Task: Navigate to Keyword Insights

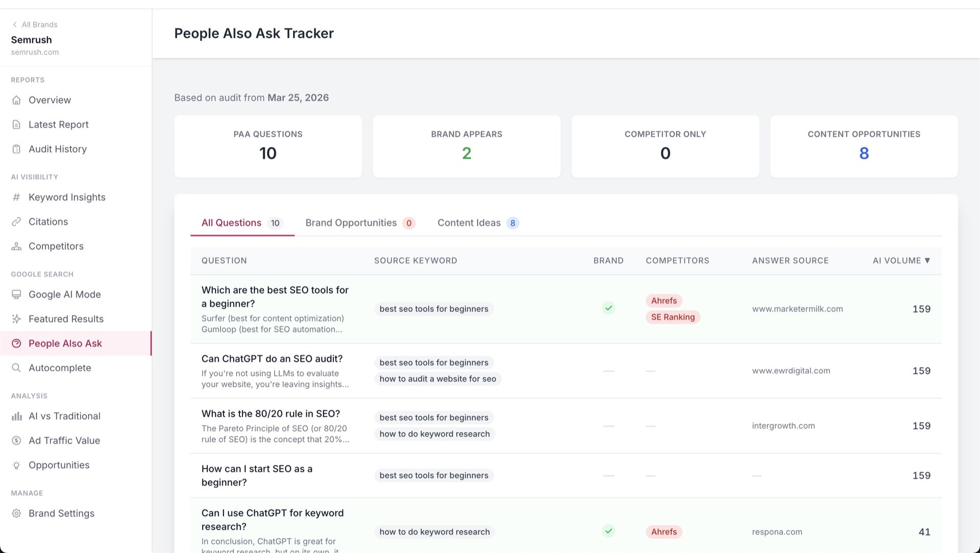Action: [67, 197]
